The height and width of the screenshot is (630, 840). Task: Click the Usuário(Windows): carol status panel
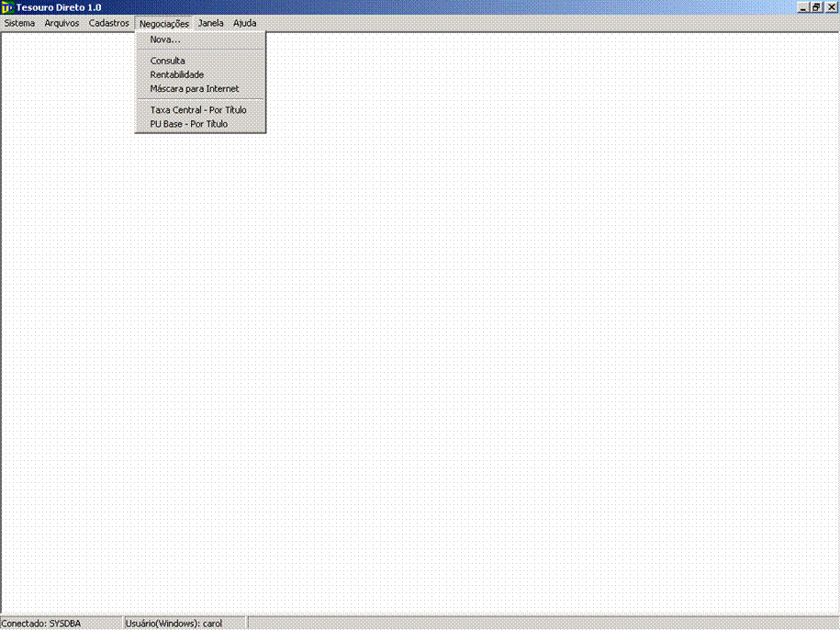(184, 624)
